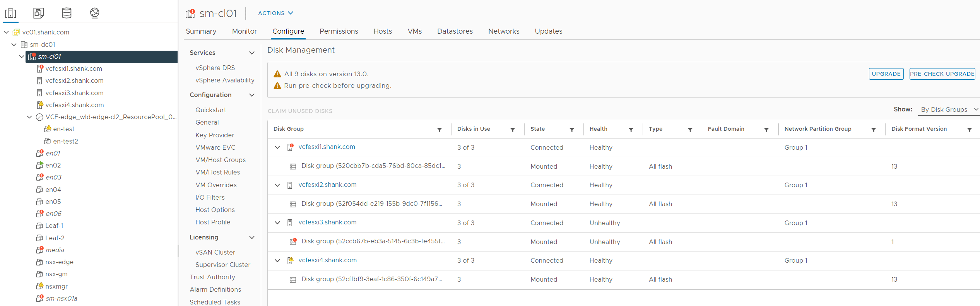Screen dimensions: 980x306
Task: Click cluster alert icon beside sm-cl01 title
Action: [190, 14]
